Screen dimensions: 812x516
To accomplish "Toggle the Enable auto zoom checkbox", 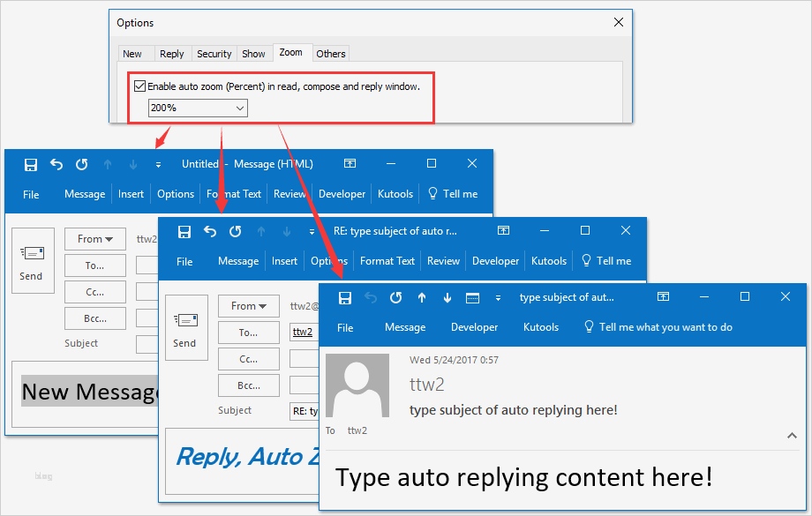I will pyautogui.click(x=139, y=86).
